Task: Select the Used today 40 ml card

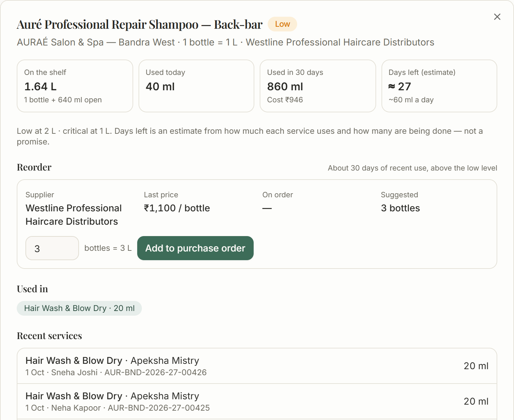Action: click(196, 86)
